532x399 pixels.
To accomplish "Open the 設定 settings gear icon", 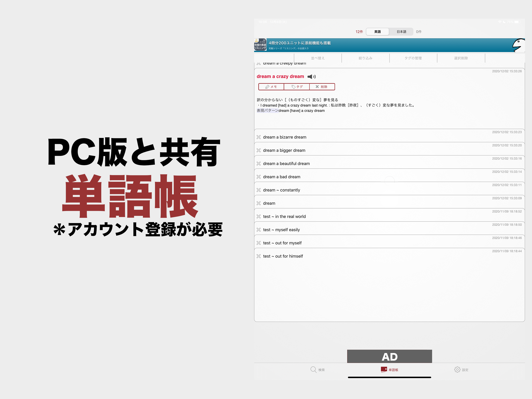I will [457, 370].
